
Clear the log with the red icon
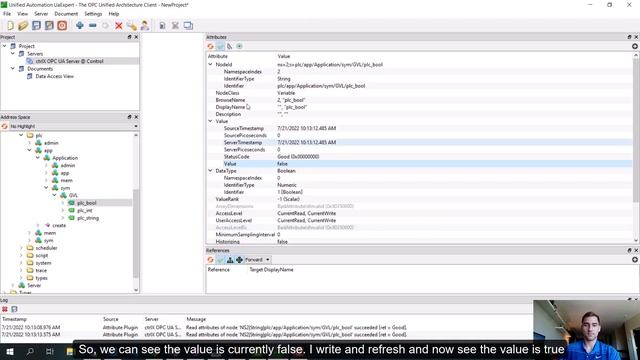(5, 309)
